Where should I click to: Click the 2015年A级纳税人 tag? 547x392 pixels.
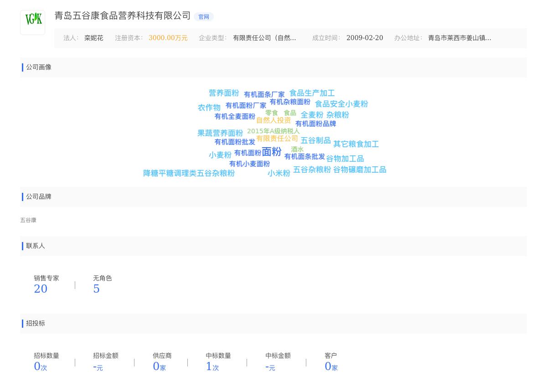[x=273, y=131]
